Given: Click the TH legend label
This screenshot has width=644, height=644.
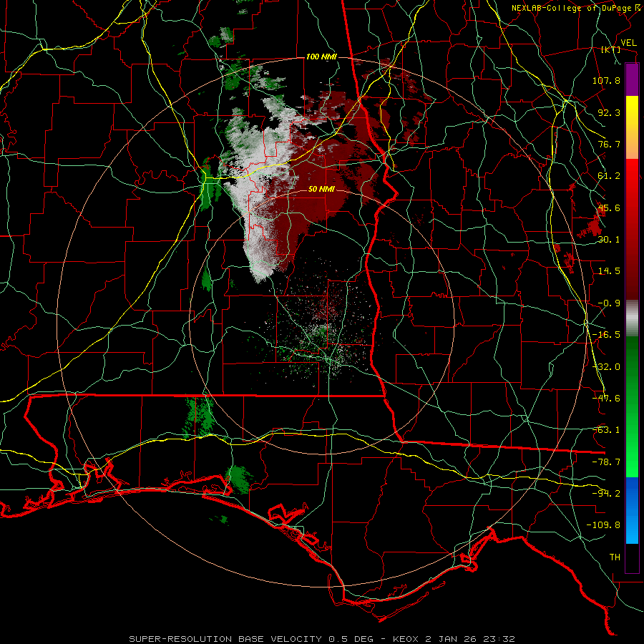Looking at the screenshot, I should tap(615, 557).
